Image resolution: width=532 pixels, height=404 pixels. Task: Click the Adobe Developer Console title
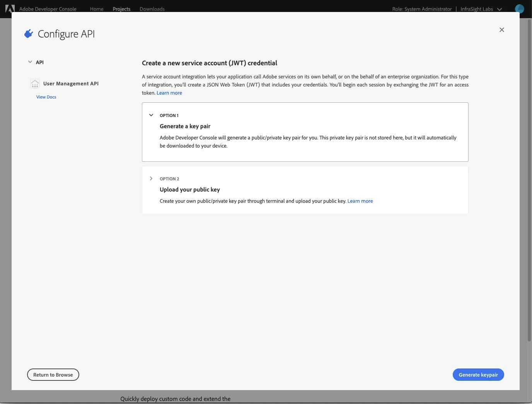click(x=48, y=9)
